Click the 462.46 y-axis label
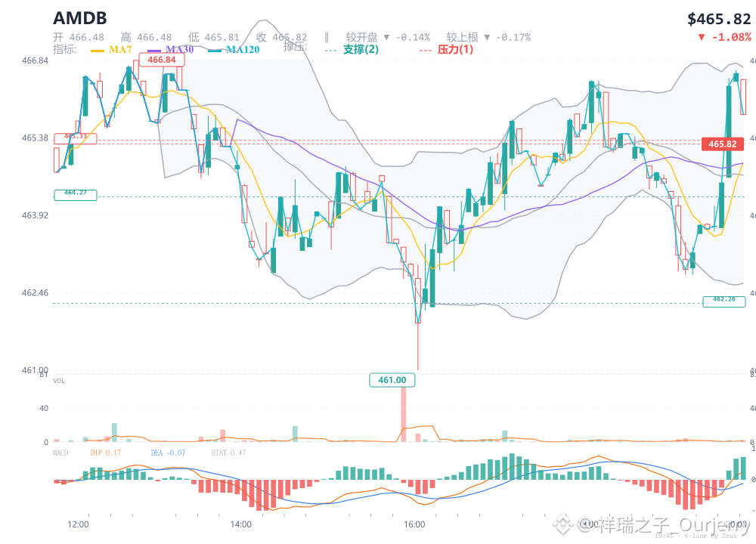Viewport: 756px width, 544px height. tap(35, 293)
